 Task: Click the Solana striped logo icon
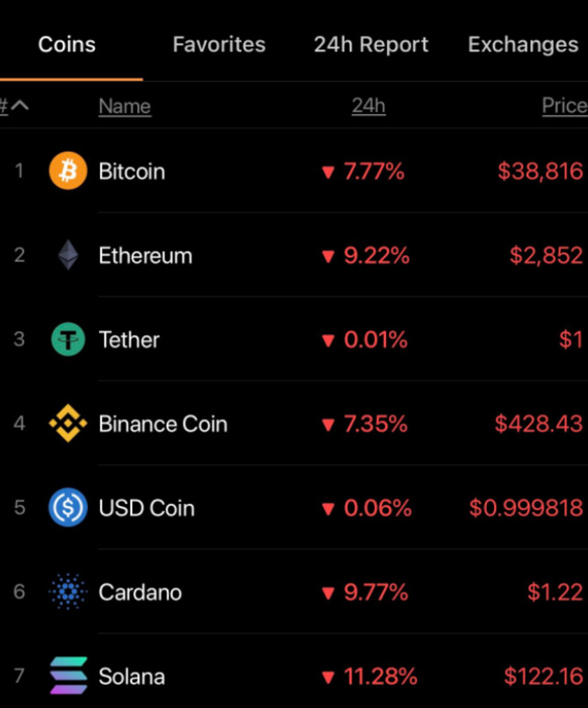[68, 676]
